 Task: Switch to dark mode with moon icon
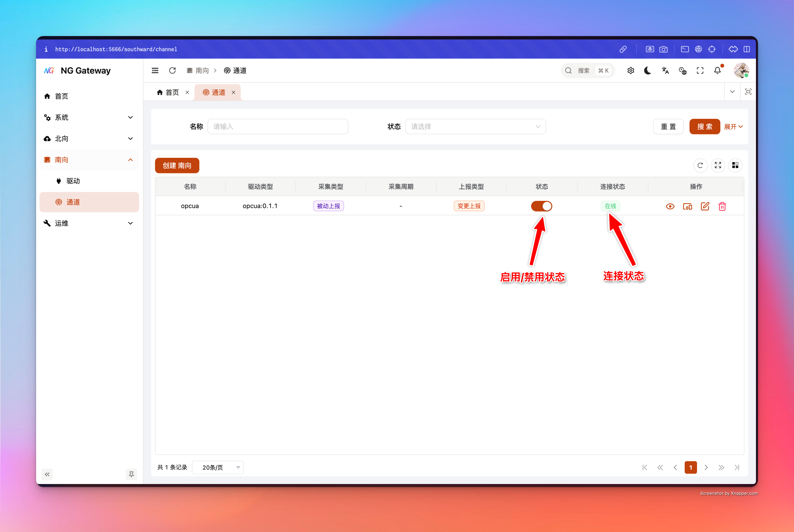[x=648, y=71]
